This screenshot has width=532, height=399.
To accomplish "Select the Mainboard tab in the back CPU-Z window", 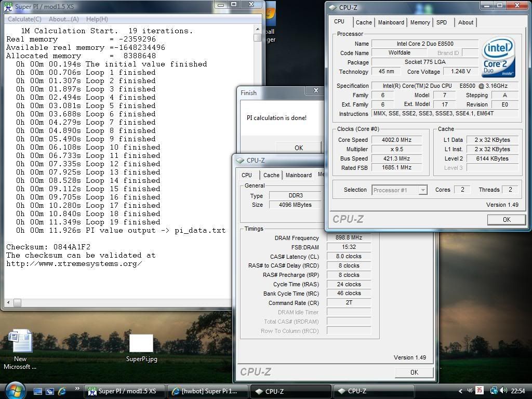I will point(299,175).
